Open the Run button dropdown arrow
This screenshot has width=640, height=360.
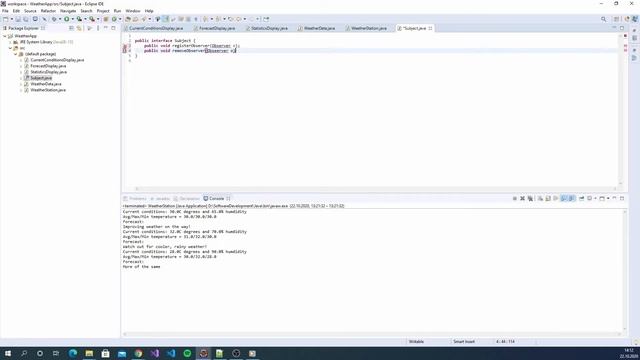72,19
